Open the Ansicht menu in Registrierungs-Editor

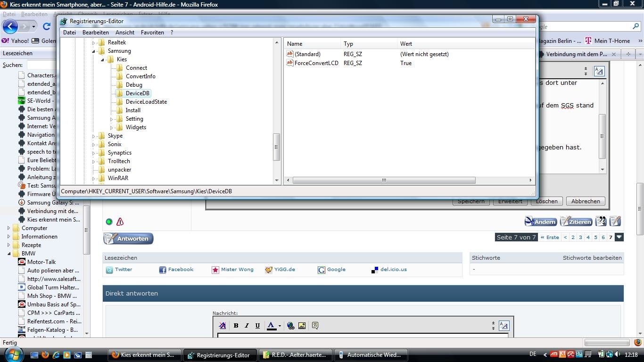tap(125, 33)
